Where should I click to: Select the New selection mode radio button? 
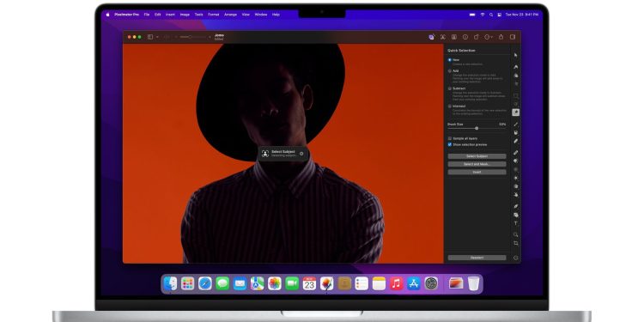(450, 60)
